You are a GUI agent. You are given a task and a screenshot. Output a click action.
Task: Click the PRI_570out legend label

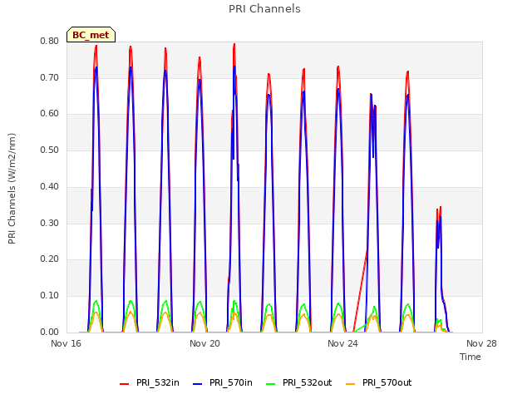pos(387,383)
